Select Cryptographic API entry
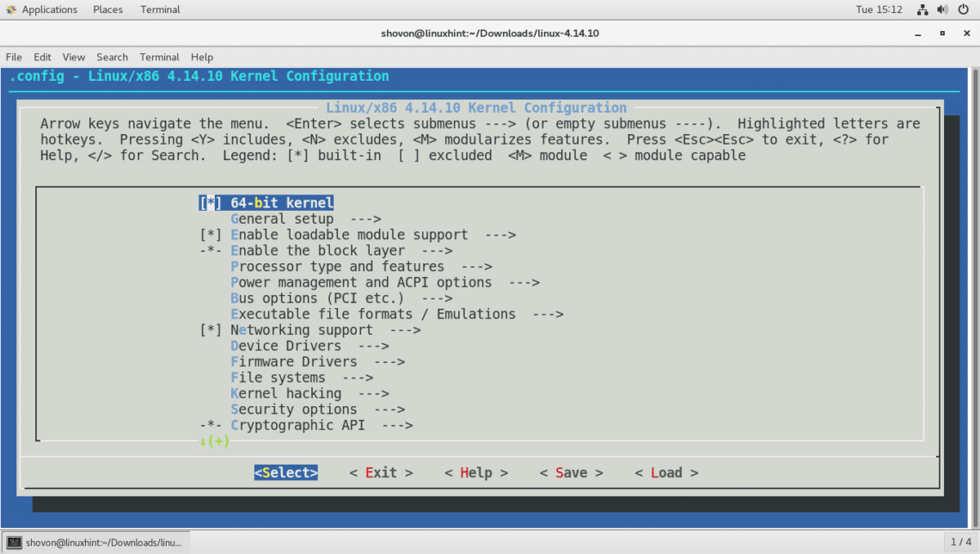 tap(297, 425)
